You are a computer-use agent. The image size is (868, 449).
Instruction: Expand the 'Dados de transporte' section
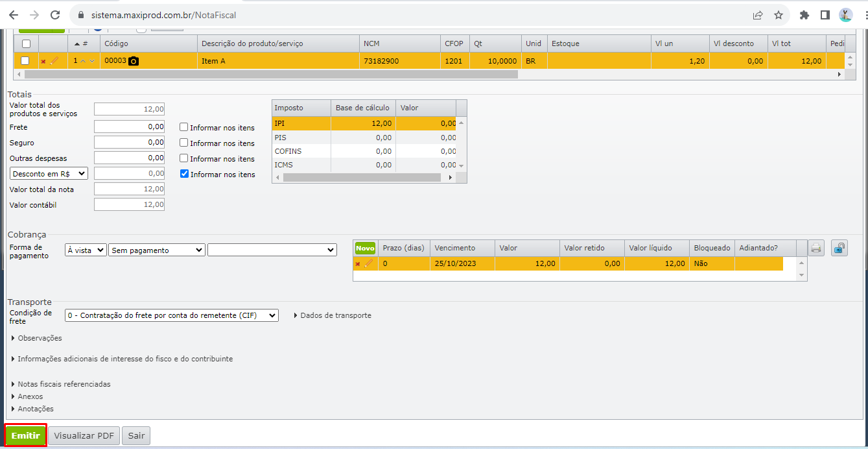(x=332, y=315)
